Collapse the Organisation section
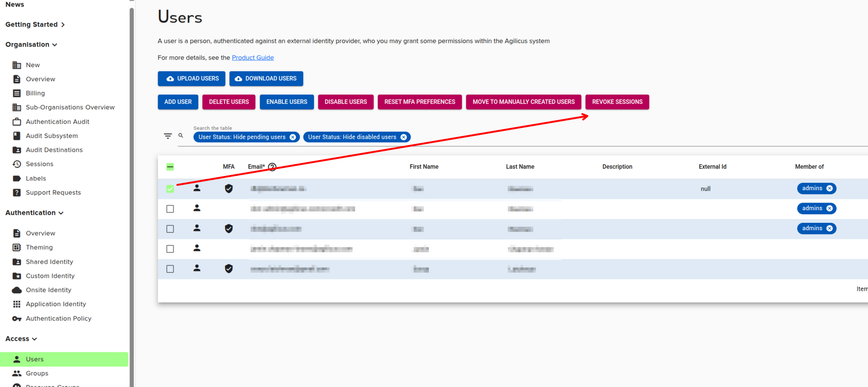 click(31, 44)
